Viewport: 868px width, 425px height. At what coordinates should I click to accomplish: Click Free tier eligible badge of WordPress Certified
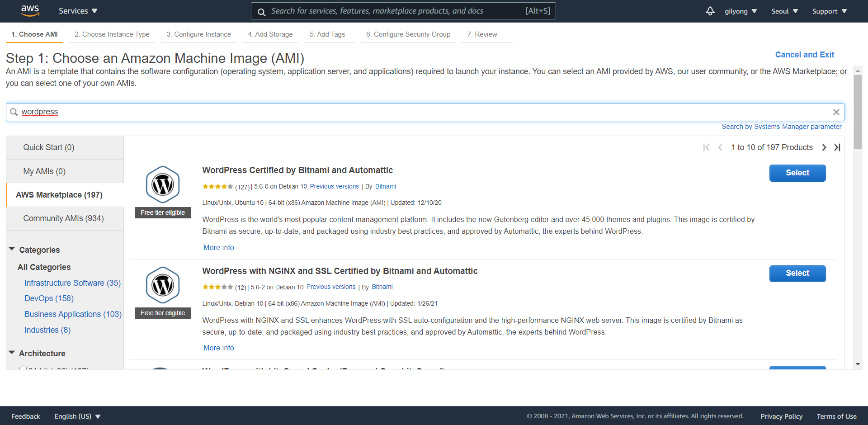[163, 212]
